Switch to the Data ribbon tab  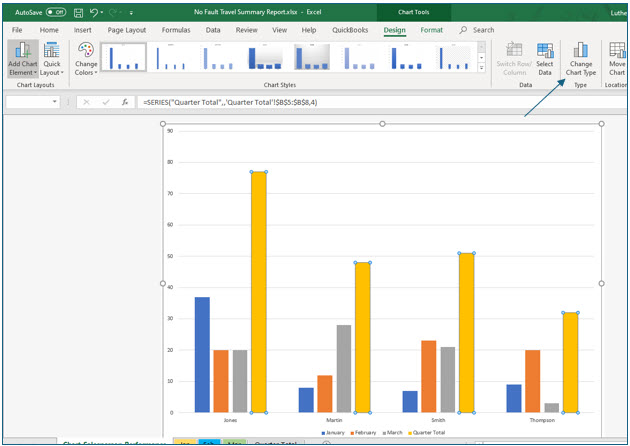click(213, 30)
